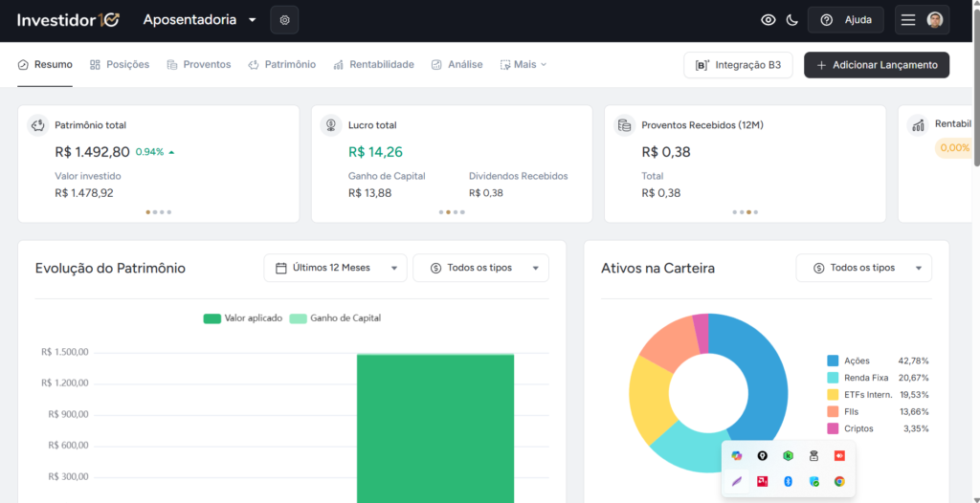Click the AMD software tray icon

tap(762, 481)
